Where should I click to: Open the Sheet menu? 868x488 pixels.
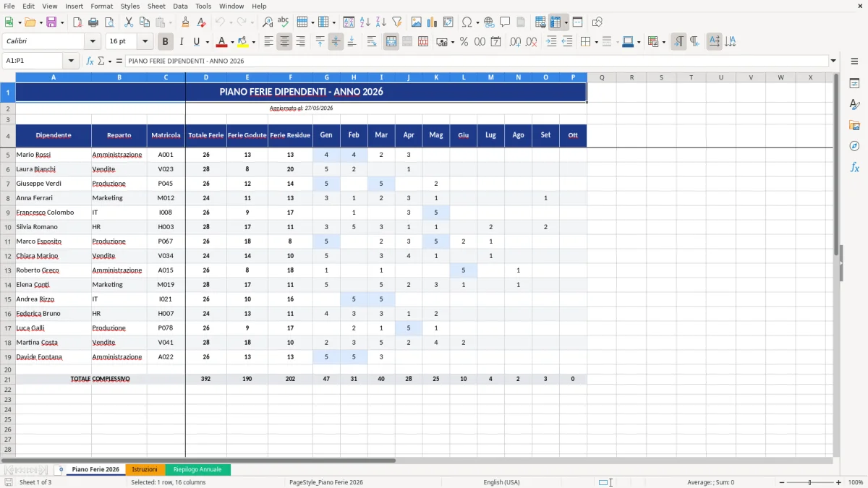pyautogui.click(x=156, y=6)
